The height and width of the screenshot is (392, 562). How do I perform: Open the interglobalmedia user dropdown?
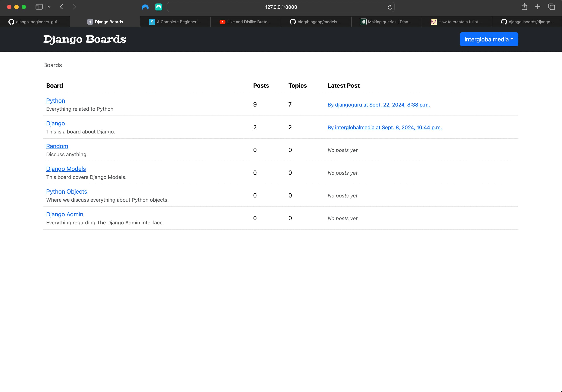click(489, 39)
